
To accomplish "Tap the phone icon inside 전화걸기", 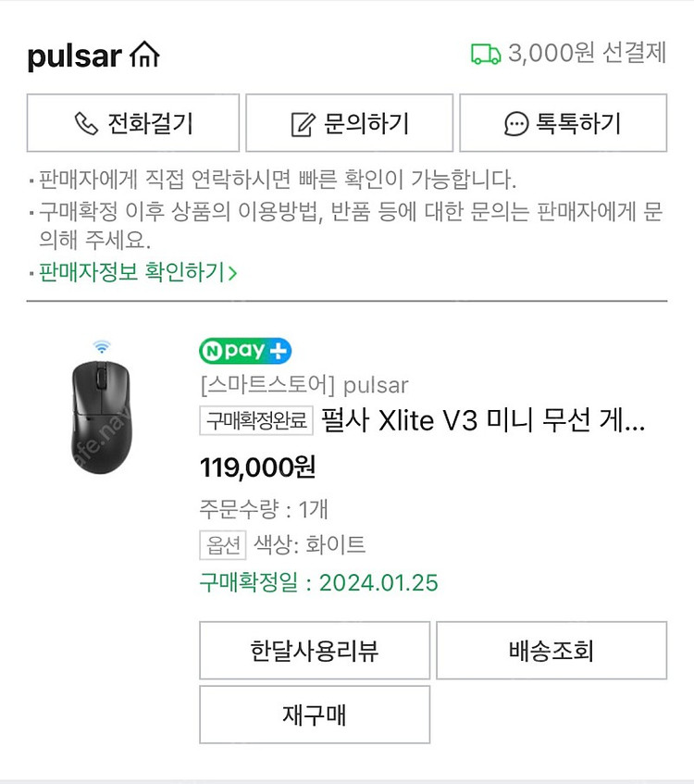I will coord(86,122).
